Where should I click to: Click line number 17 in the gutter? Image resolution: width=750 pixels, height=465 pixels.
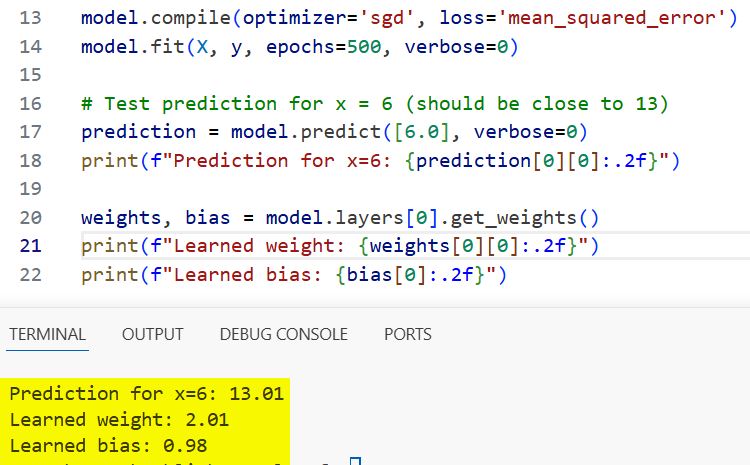(31, 132)
